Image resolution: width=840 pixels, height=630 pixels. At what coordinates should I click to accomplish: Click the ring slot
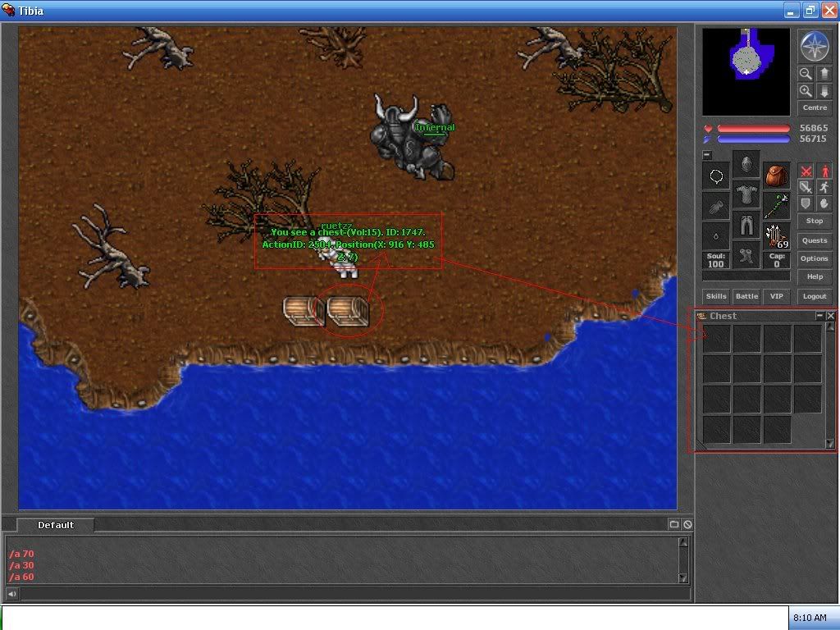tap(716, 236)
